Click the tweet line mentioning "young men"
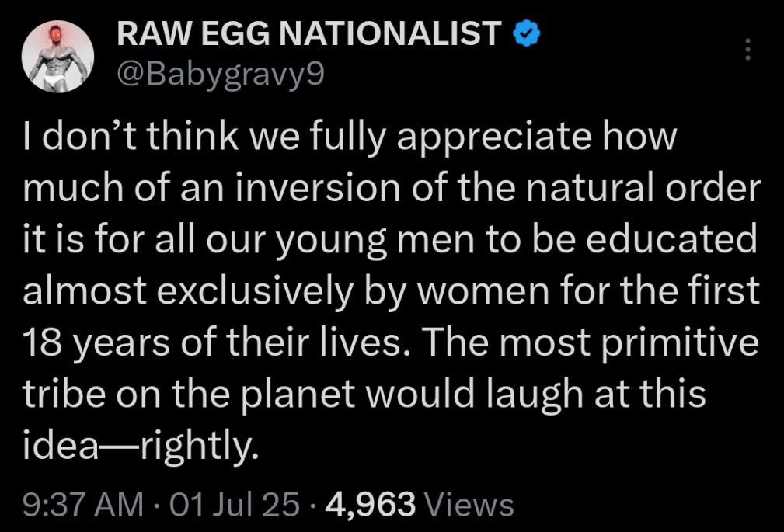Viewport: 784px width, 532px height. (390, 240)
